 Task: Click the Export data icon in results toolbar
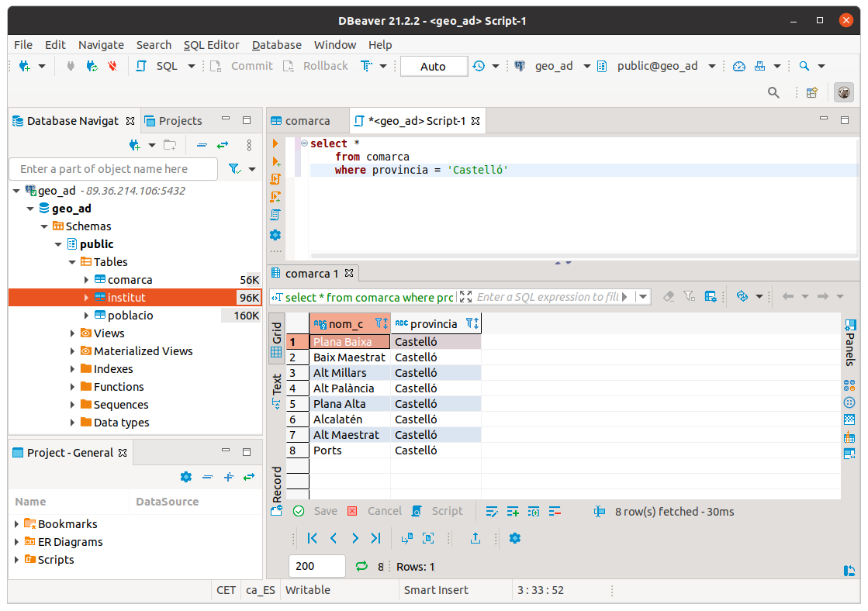click(475, 538)
